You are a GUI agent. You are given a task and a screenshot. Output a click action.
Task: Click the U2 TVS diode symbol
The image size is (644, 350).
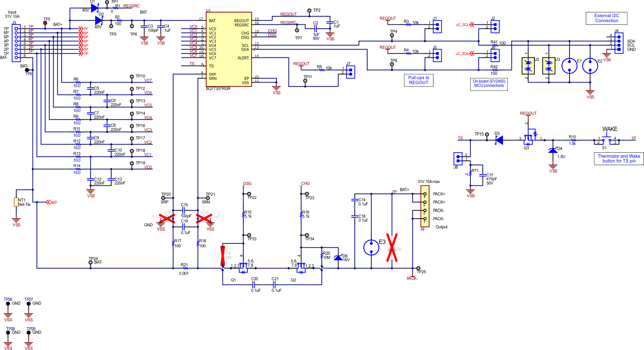528,66
